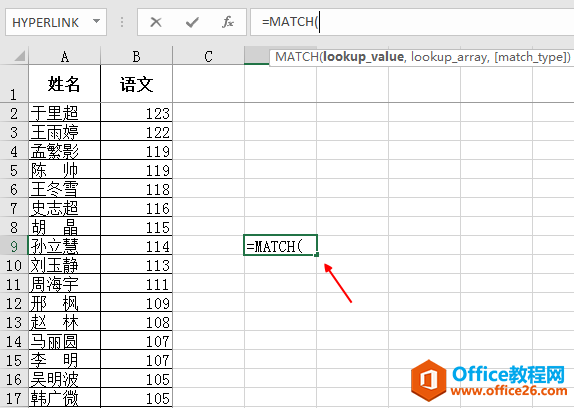Select cell with name 韩广微
This screenshot has width=574, height=408.
coord(64,398)
